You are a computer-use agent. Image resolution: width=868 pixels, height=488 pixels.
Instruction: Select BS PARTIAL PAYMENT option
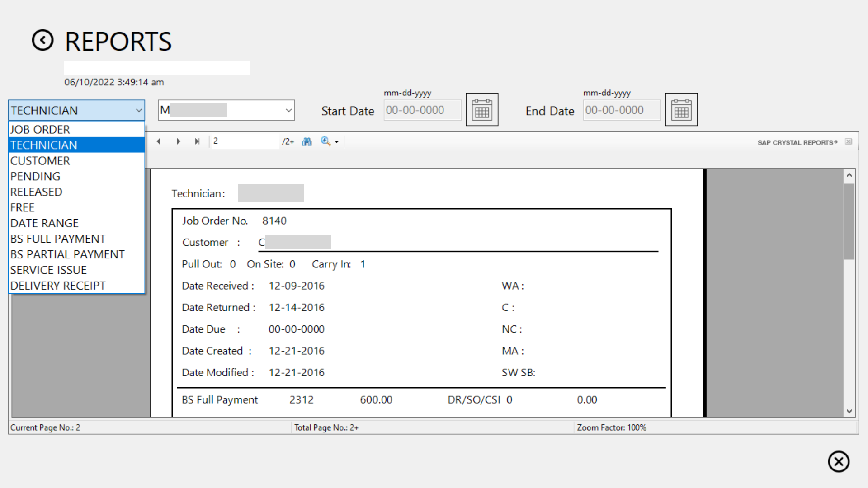[67, 254]
